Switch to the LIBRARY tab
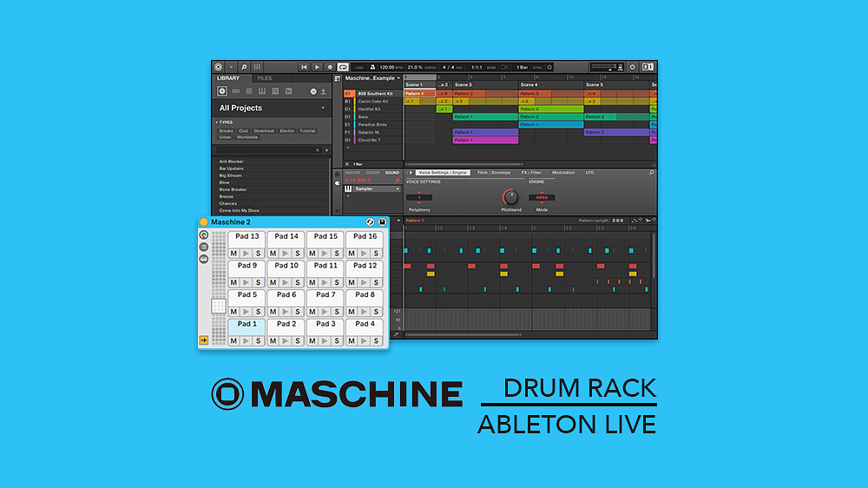868x488 pixels. click(x=228, y=78)
